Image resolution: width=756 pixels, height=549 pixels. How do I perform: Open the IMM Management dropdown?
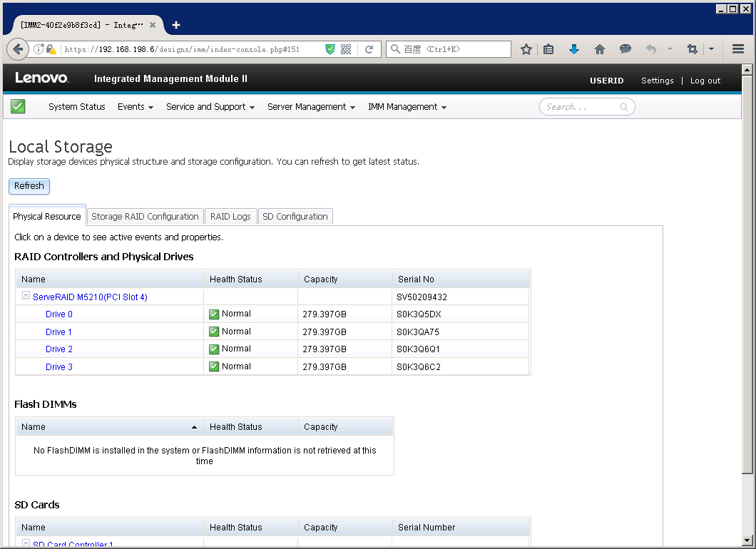click(407, 107)
